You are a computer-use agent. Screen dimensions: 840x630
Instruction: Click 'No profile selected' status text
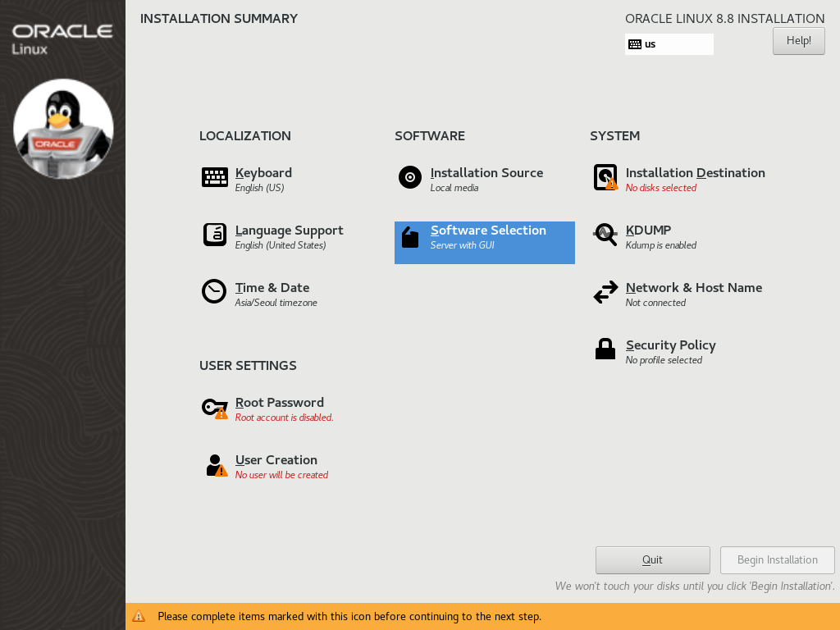(x=664, y=361)
